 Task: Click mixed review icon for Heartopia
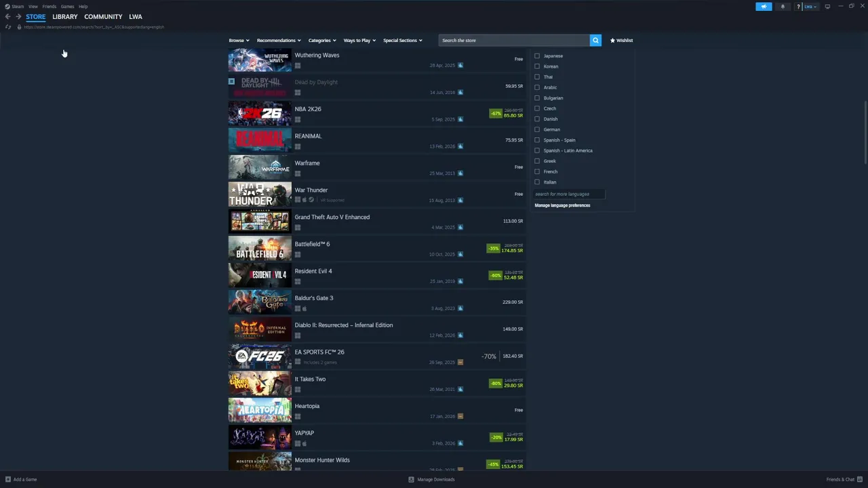pyautogui.click(x=460, y=416)
